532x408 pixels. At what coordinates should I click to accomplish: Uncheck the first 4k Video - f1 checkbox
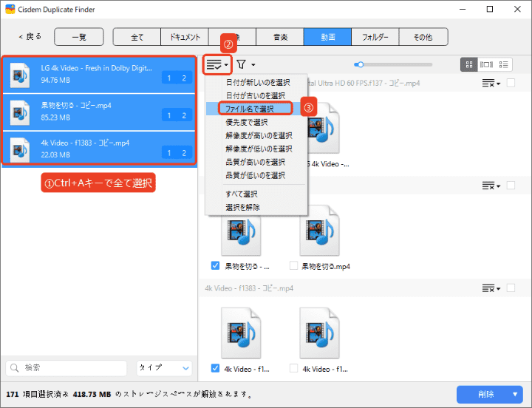coord(215,368)
